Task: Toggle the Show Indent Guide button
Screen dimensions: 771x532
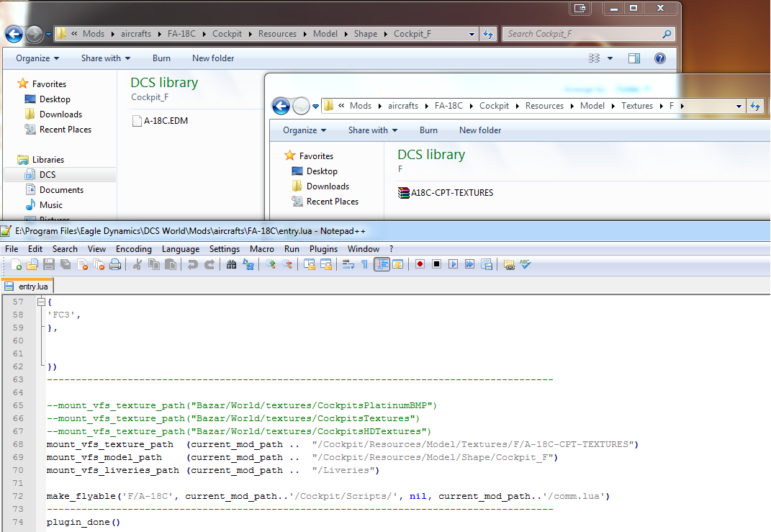Action: [x=382, y=264]
